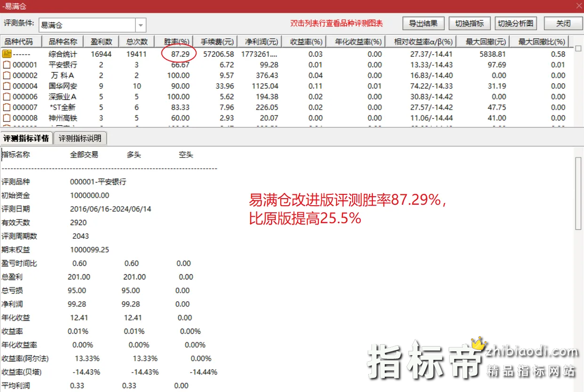Click the 1000000.00 initial capital value
The height and width of the screenshot is (392, 584).
click(89, 195)
